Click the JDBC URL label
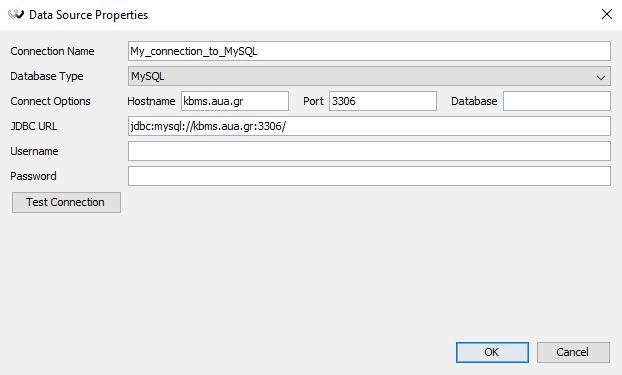 click(x=34, y=126)
